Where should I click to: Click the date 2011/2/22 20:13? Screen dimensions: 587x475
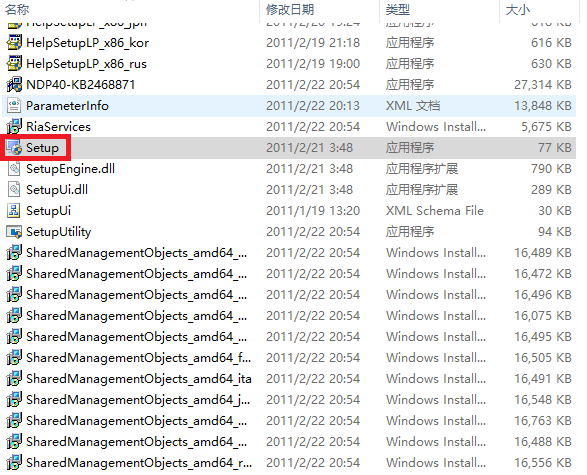click(313, 106)
